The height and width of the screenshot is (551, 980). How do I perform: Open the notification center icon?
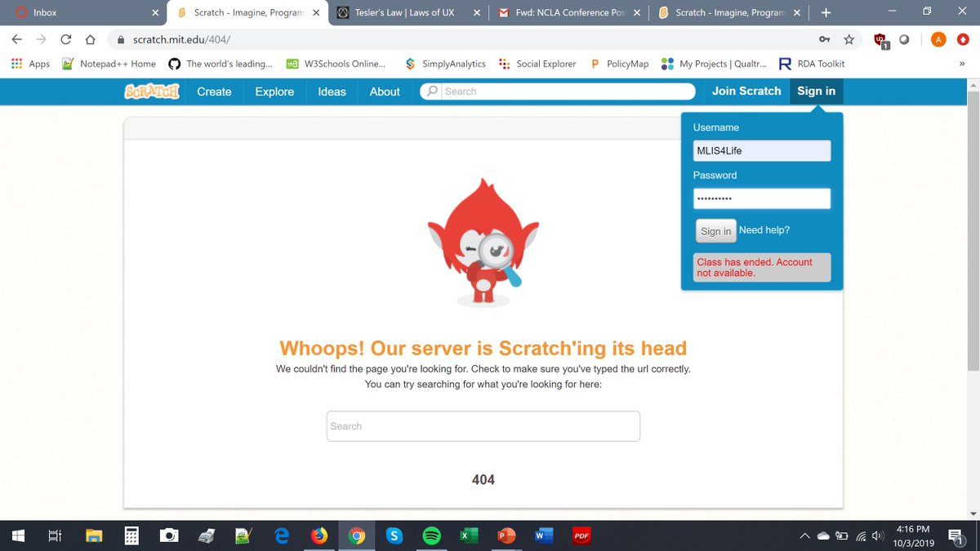(x=957, y=535)
